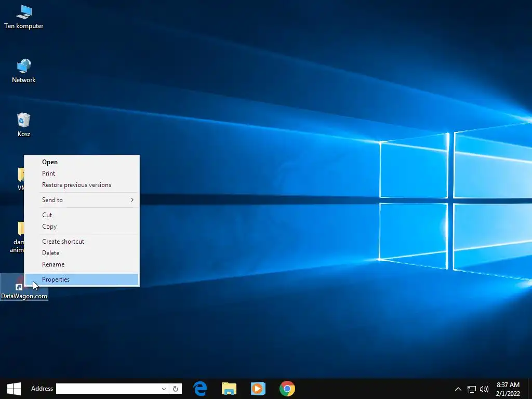Click into the taskbar Address field
The image size is (532, 399).
point(108,389)
